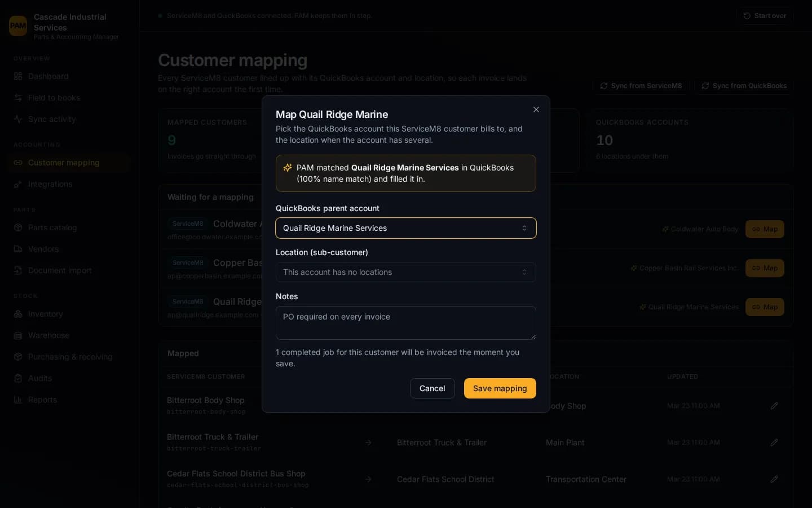The height and width of the screenshot is (508, 812).
Task: Open the QuickBooks parent account dropdown
Action: click(406, 228)
